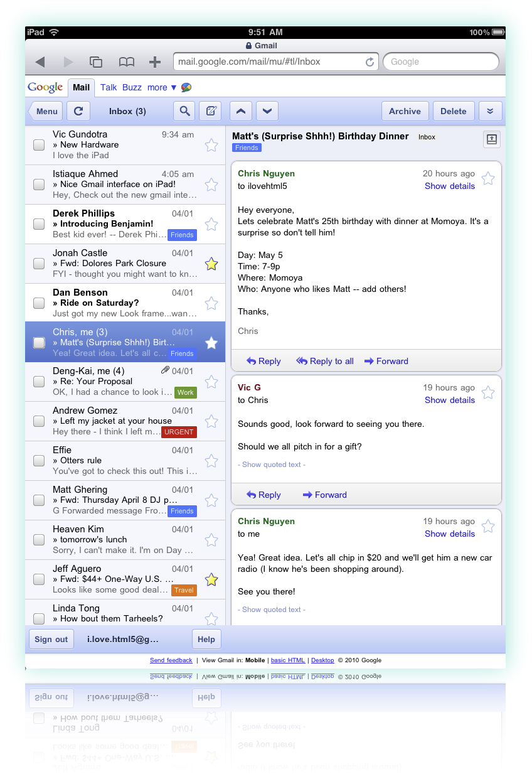The height and width of the screenshot is (779, 532).
Task: Click the Friends label on conversation header
Action: (x=247, y=148)
